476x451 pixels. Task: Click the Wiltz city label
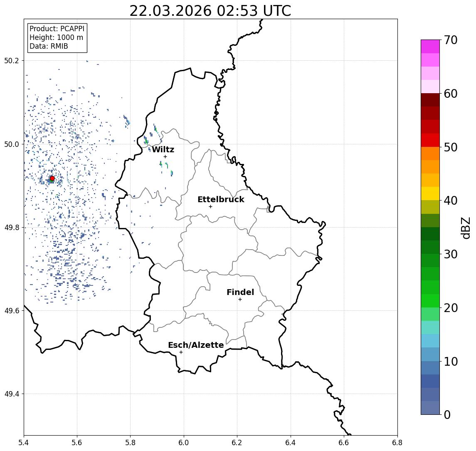click(x=163, y=149)
